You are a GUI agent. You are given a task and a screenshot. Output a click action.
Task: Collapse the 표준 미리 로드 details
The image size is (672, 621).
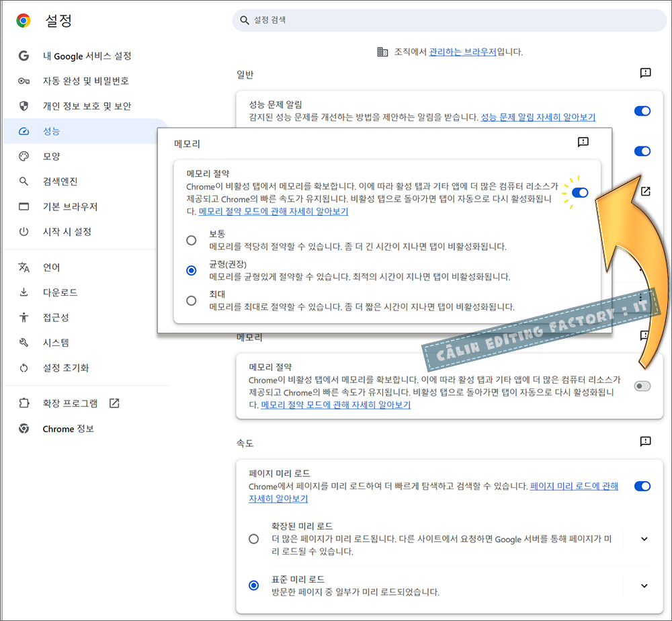[x=644, y=585]
